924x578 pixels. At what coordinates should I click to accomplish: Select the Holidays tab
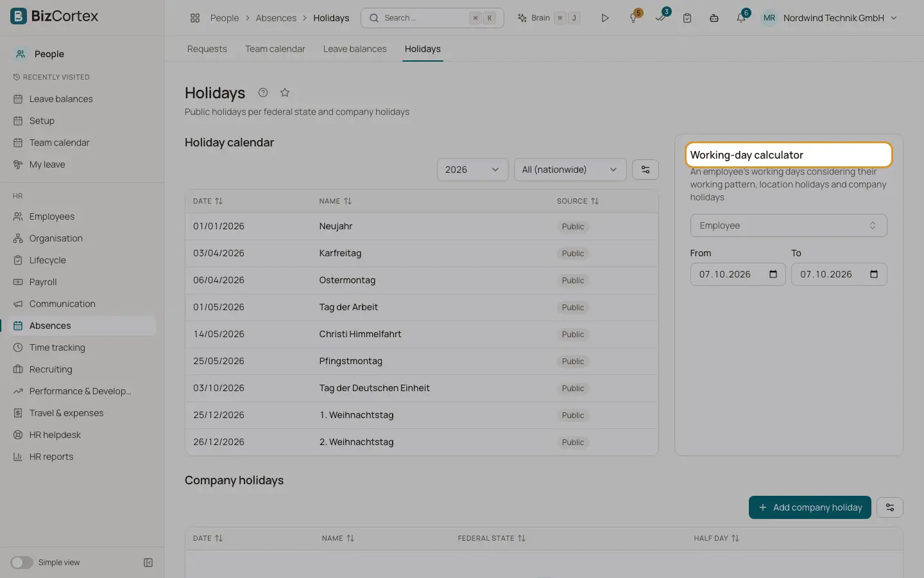(423, 49)
